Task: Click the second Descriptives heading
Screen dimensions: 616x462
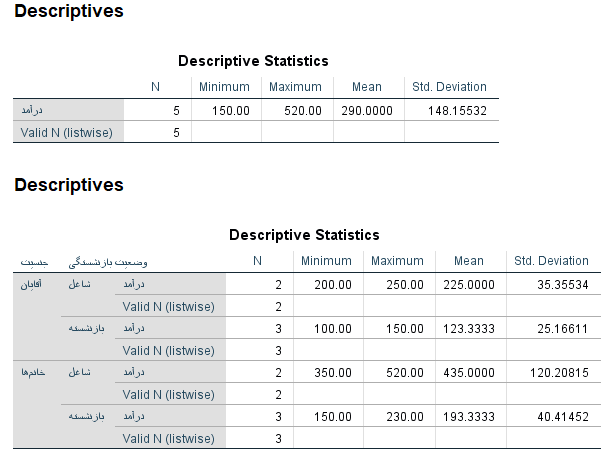Action: (x=69, y=185)
